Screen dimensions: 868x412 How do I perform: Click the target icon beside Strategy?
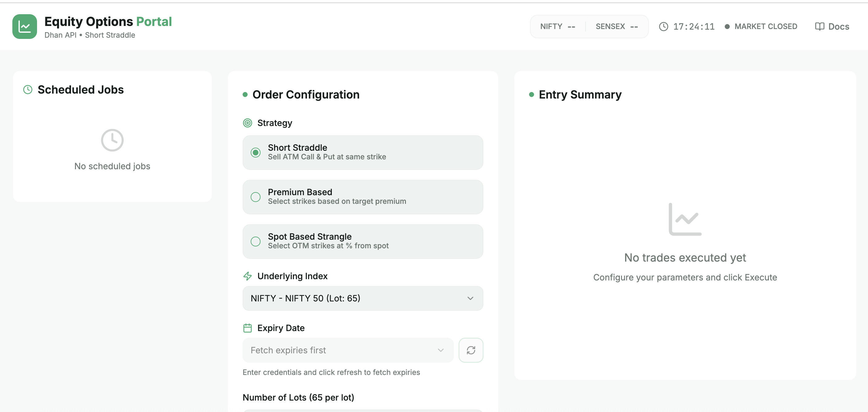247,123
